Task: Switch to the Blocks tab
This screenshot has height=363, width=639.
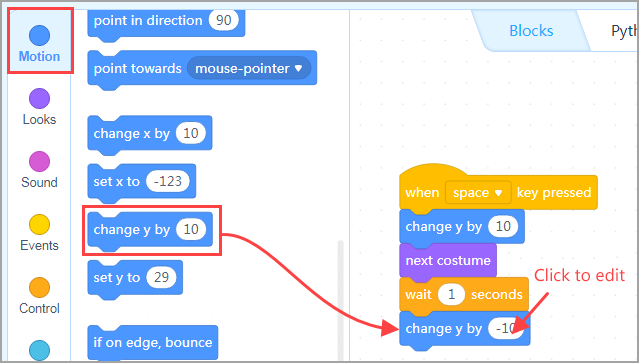Action: [x=531, y=31]
